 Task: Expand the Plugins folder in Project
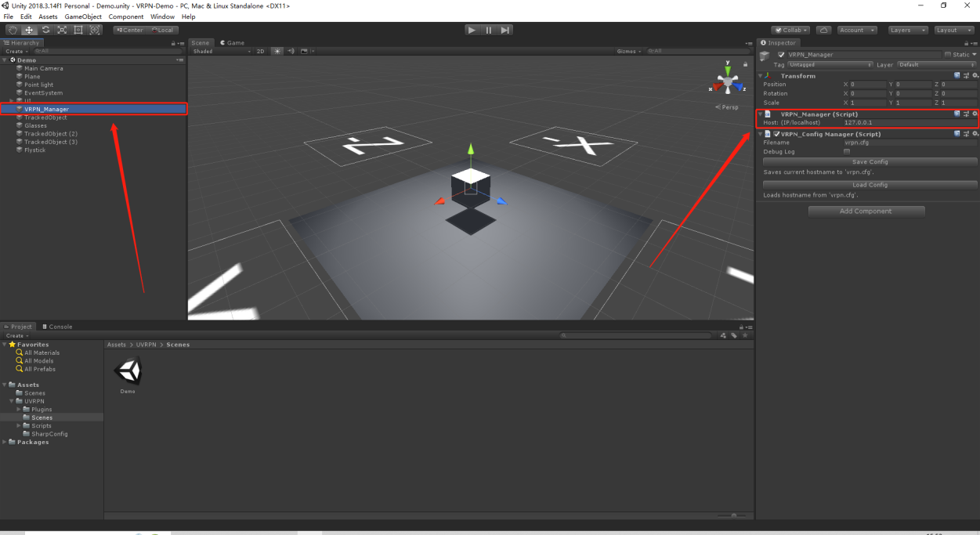(x=19, y=410)
